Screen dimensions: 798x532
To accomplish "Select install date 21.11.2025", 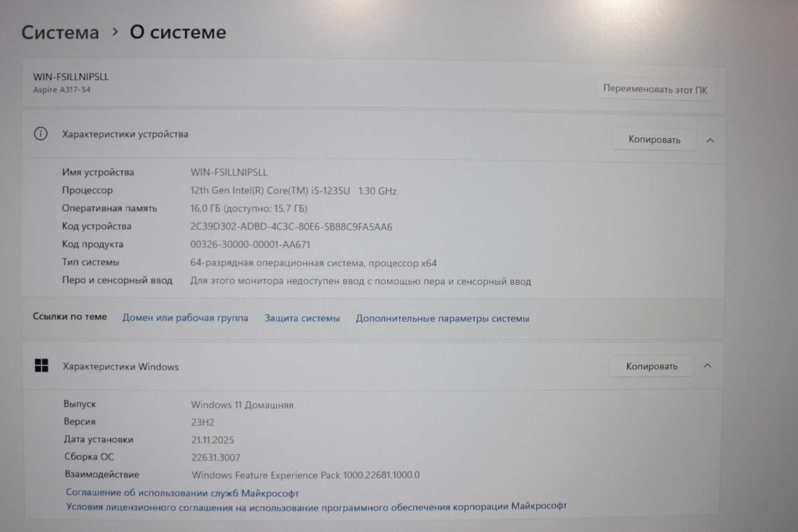I will (x=212, y=440).
